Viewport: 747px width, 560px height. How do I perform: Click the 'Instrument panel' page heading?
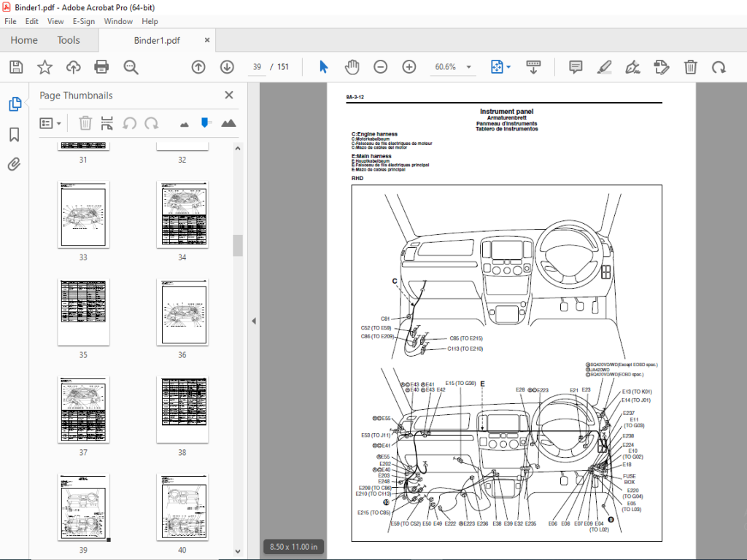[506, 112]
